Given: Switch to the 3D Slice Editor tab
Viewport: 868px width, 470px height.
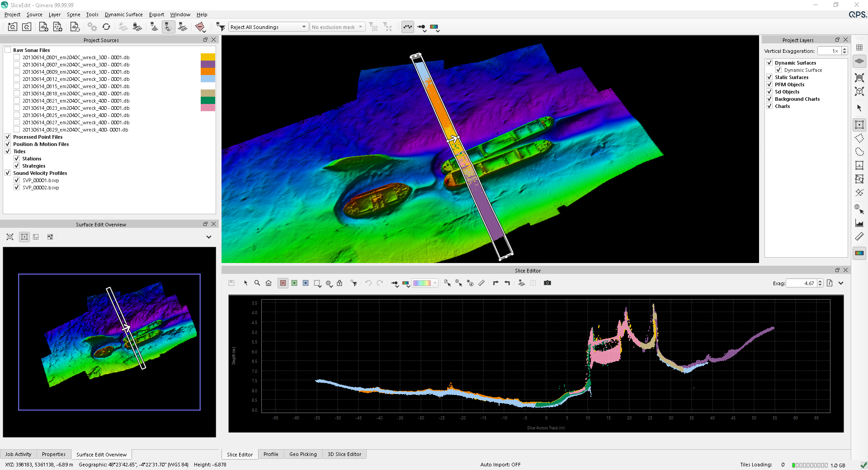Looking at the screenshot, I should tap(344, 454).
